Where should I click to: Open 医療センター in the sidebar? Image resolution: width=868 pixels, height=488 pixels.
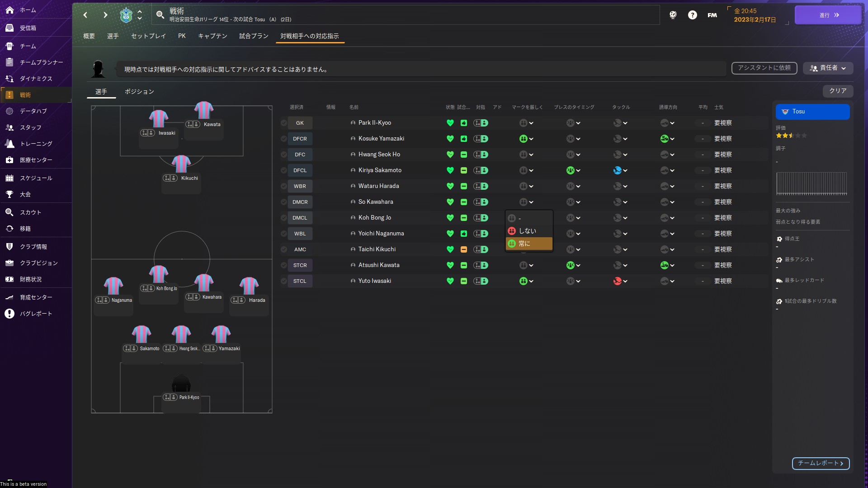tap(36, 160)
